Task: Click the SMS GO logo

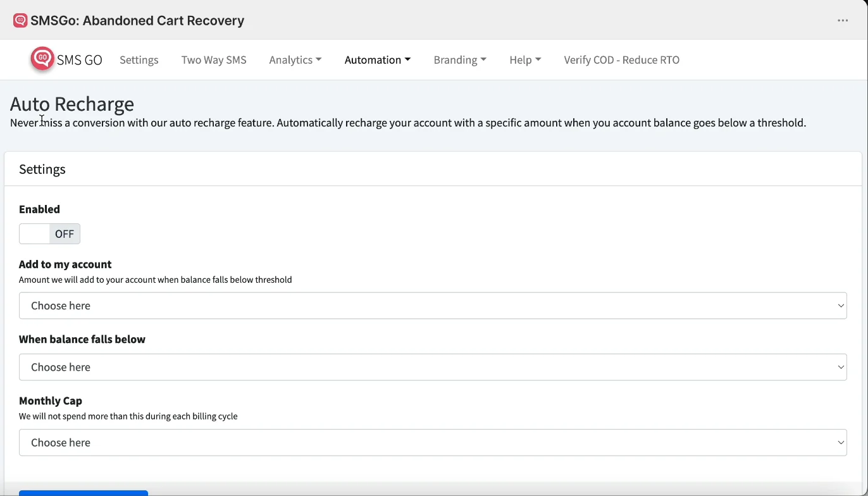Action: [66, 59]
